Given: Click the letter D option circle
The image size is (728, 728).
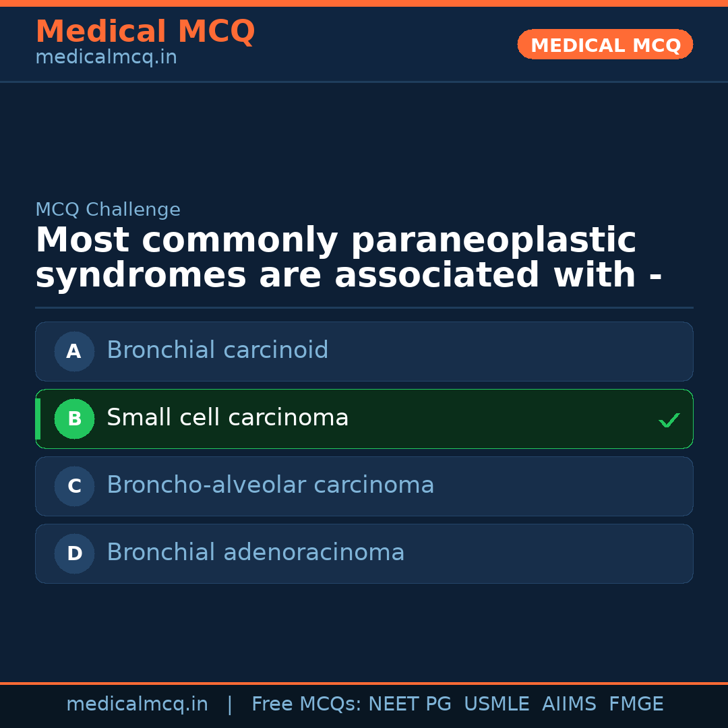Looking at the screenshot, I should (74, 553).
